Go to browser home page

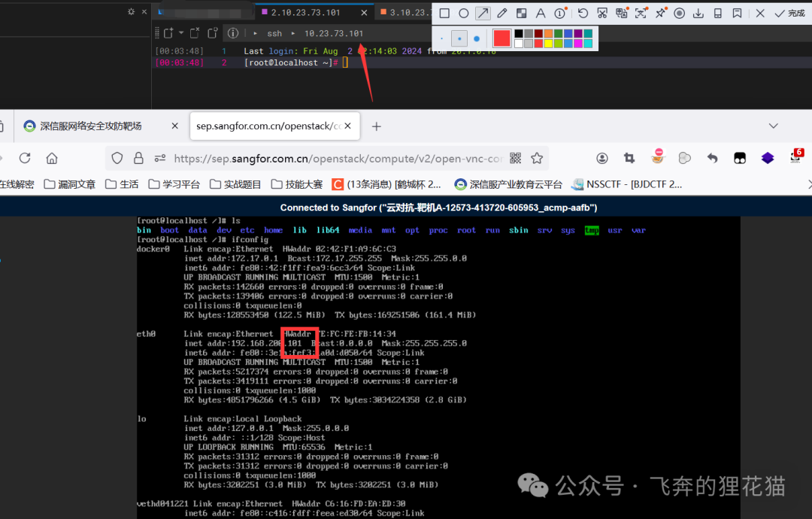pyautogui.click(x=52, y=159)
